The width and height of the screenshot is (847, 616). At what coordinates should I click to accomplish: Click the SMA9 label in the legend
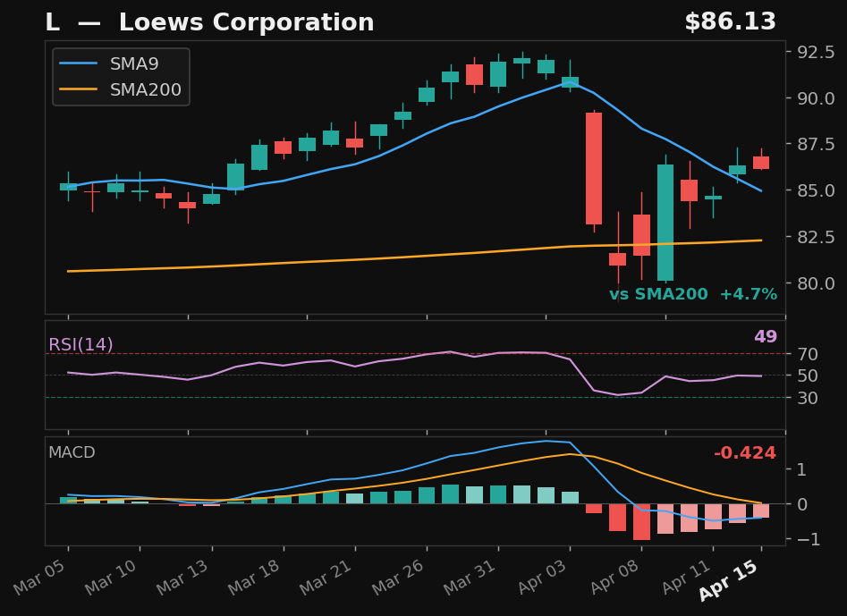134,63
